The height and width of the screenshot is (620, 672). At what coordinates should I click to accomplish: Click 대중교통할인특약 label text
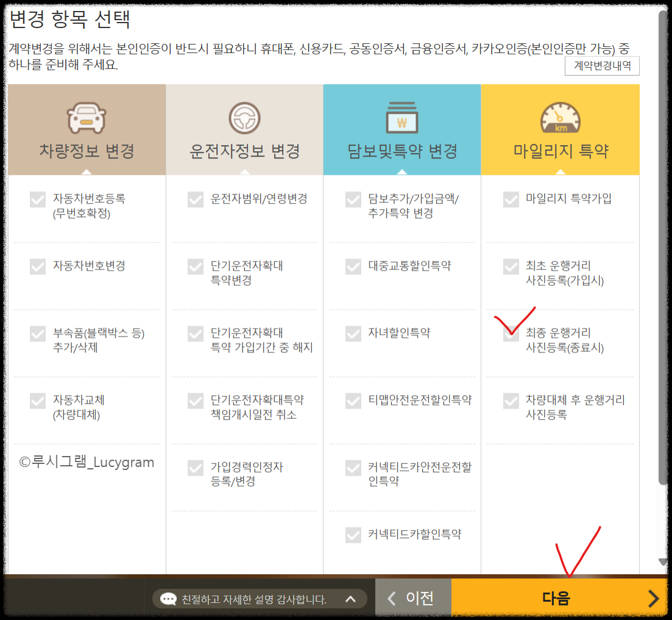[409, 266]
